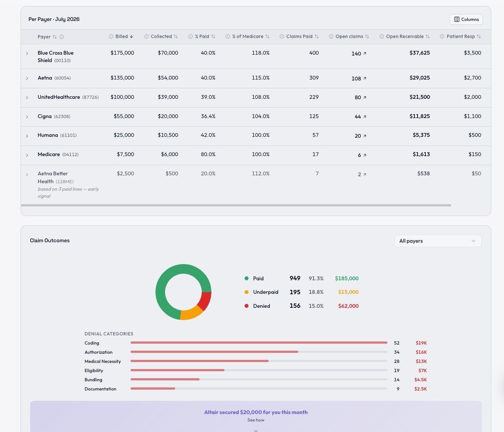The image size is (504, 432).
Task: Sort by Billed descending arrow
Action: click(131, 36)
